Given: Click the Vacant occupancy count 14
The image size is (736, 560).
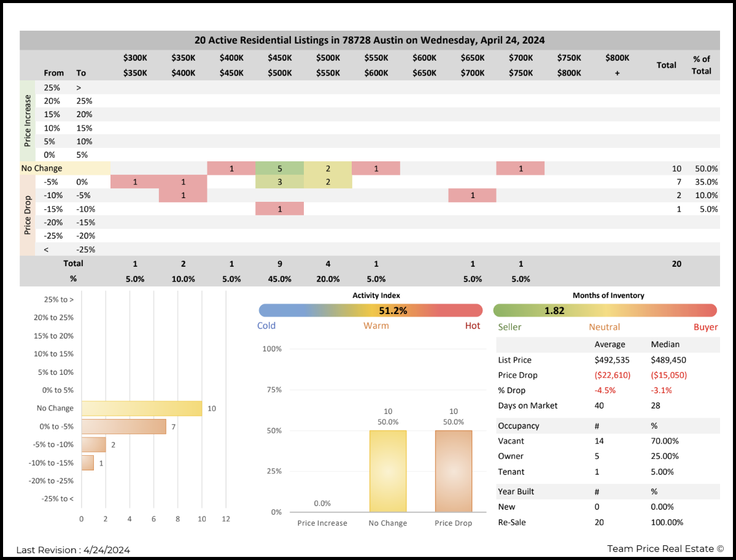Looking at the screenshot, I should (x=599, y=441).
